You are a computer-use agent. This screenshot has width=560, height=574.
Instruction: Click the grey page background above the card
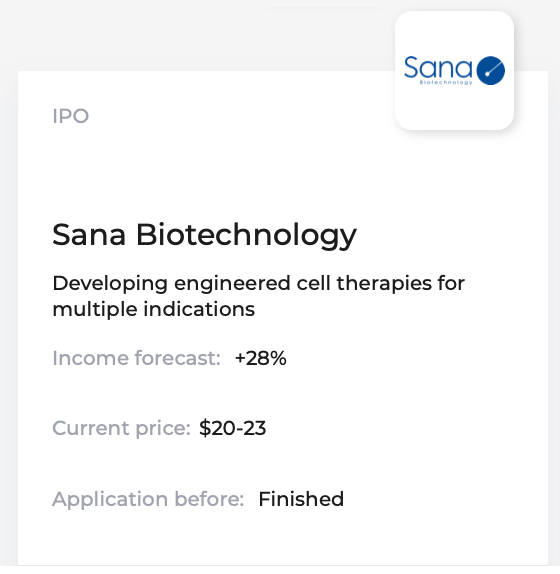[183, 35]
